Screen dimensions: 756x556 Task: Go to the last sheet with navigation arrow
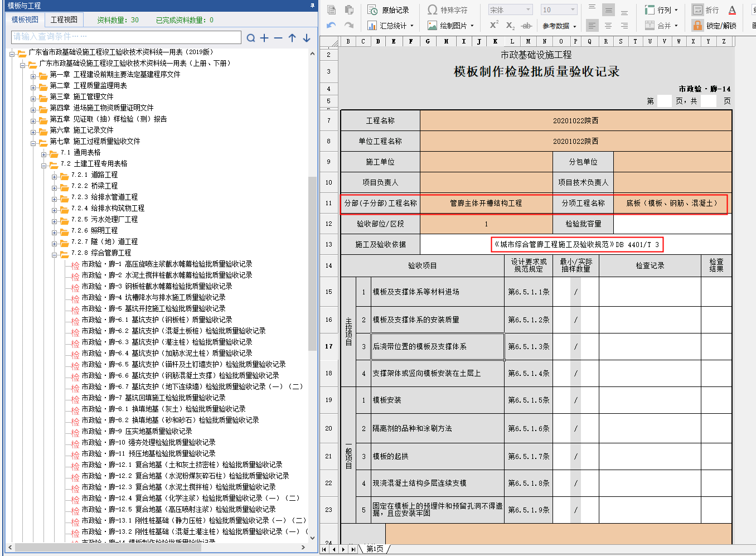[353, 549]
